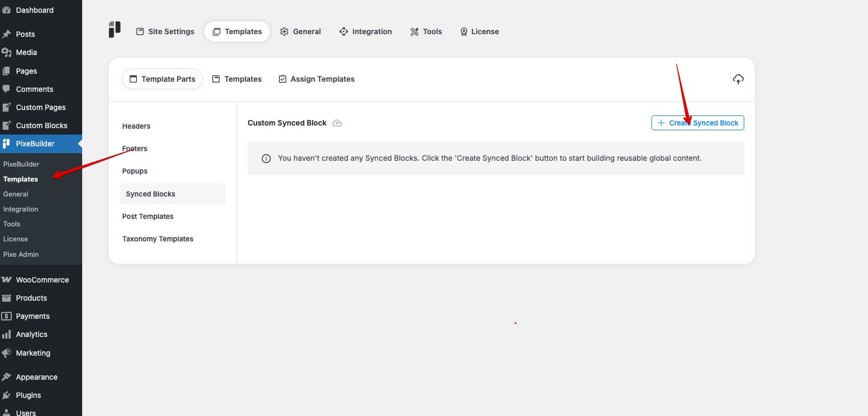
Task: Click the Marketing megaphone icon
Action: [x=6, y=353]
